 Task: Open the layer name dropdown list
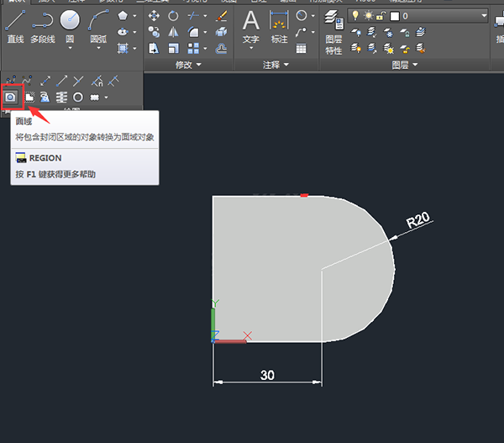(x=484, y=16)
